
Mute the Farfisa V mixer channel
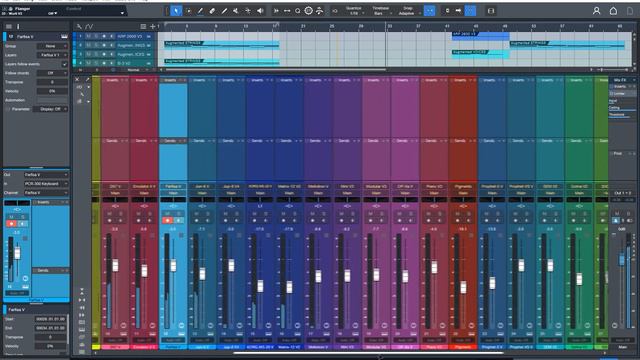tap(167, 214)
